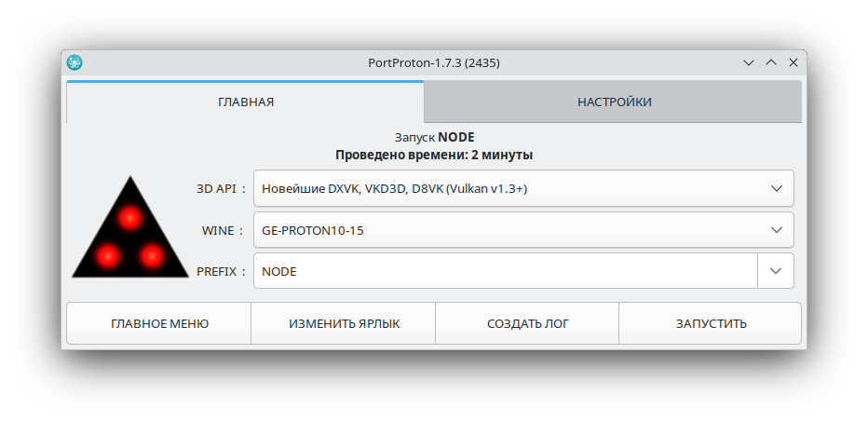Image resolution: width=868 pixels, height=422 pixels.
Task: Click the Запуск NODE heading text
Action: pyautogui.click(x=434, y=137)
